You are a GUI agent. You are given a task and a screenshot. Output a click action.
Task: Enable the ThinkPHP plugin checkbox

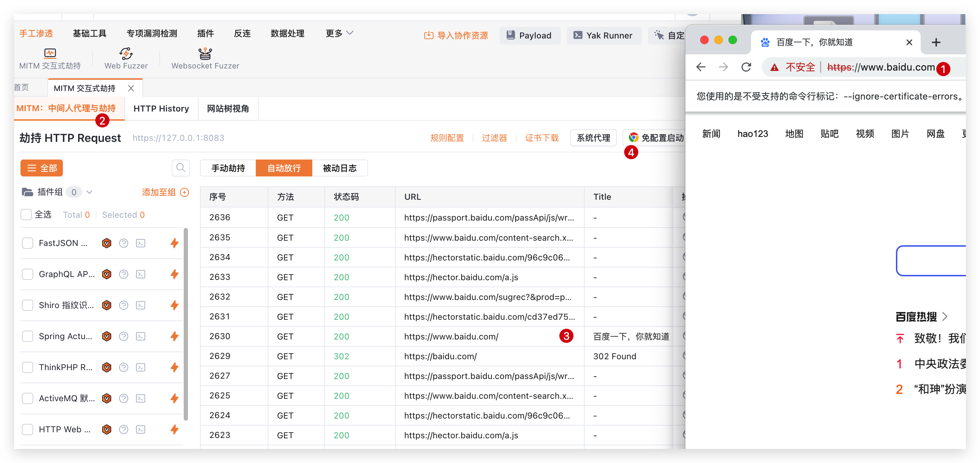click(x=28, y=367)
